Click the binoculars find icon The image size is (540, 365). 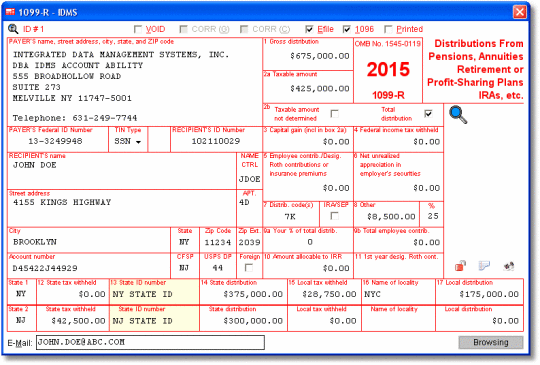[509, 266]
